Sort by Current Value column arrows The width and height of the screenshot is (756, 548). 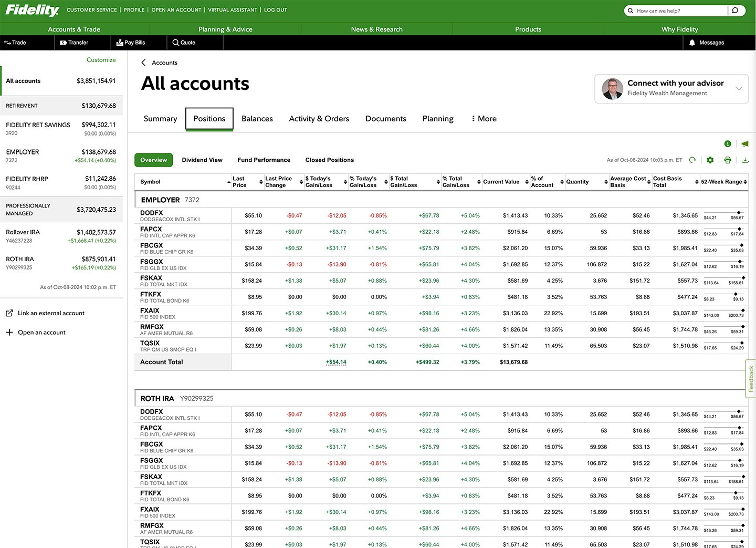(527, 182)
